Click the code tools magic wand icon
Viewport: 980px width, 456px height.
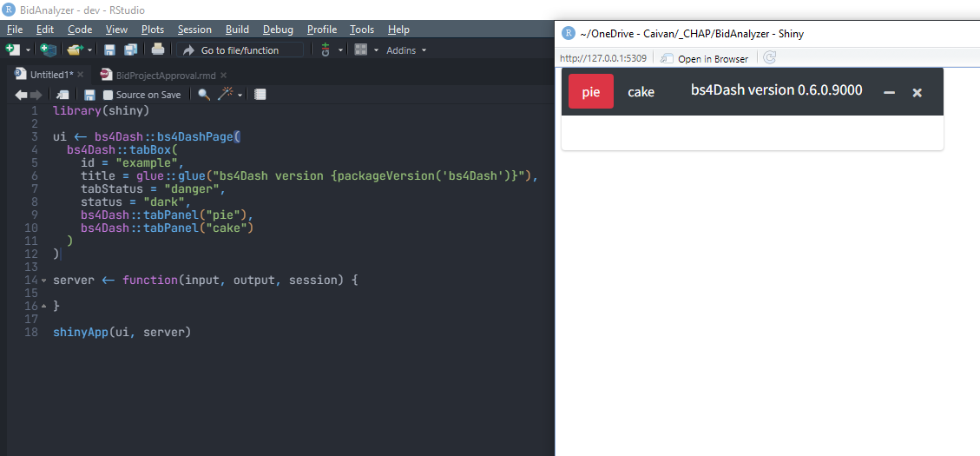click(224, 95)
